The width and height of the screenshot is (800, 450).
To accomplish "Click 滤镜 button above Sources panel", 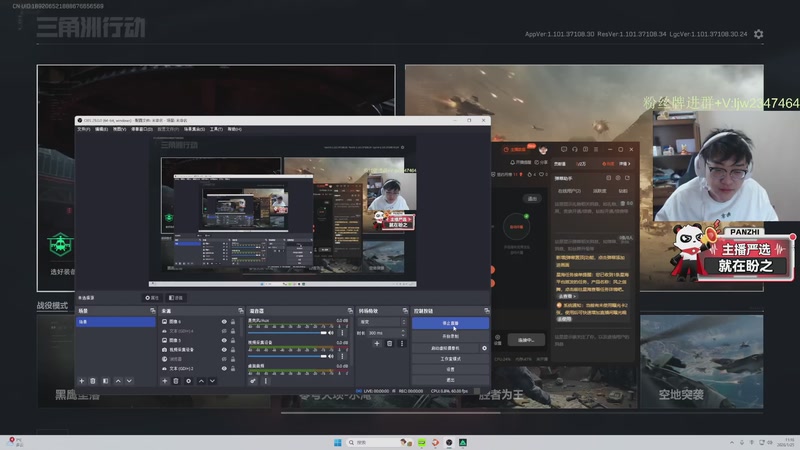I will pos(176,298).
